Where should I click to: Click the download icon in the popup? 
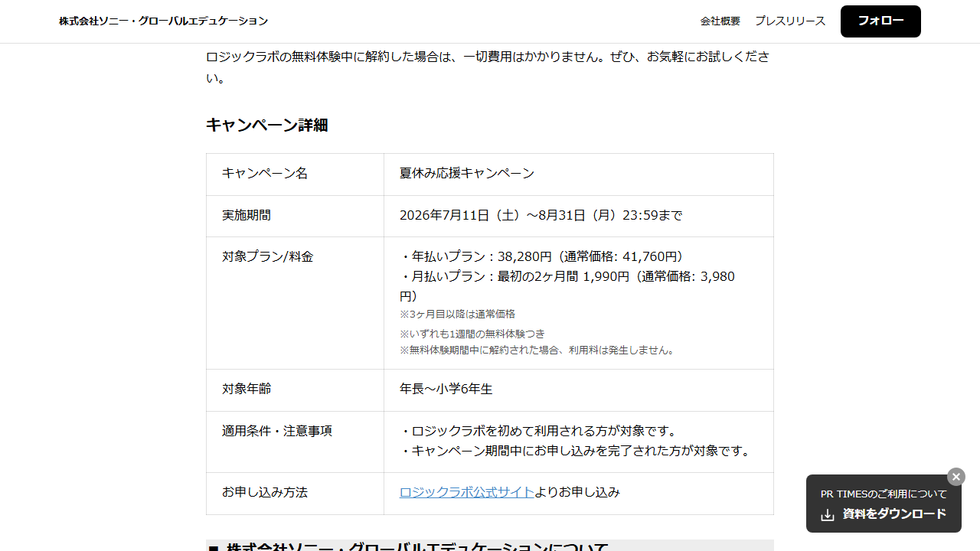point(828,515)
